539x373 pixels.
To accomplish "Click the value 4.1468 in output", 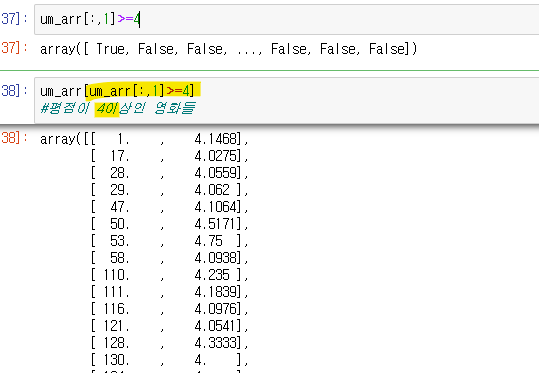I will (215, 139).
